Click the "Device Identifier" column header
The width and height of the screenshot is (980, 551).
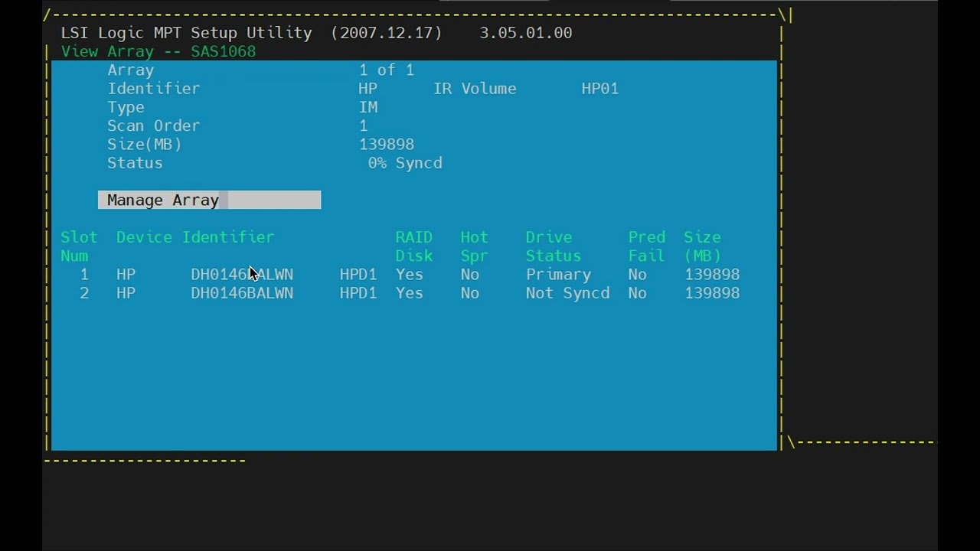[x=195, y=237]
